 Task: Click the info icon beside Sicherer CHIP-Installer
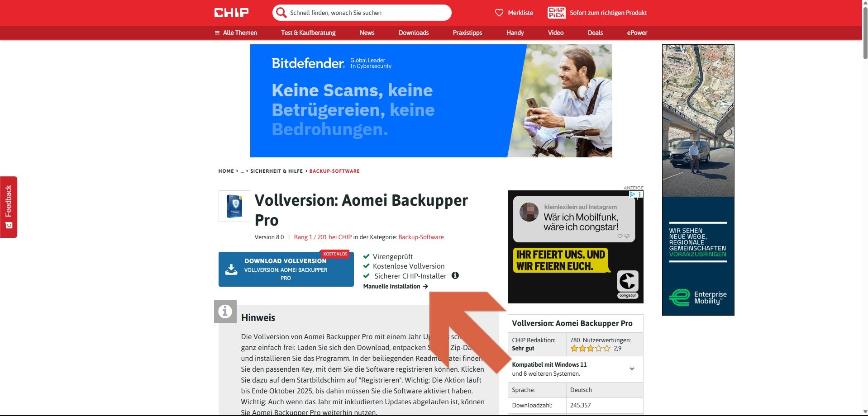(455, 275)
